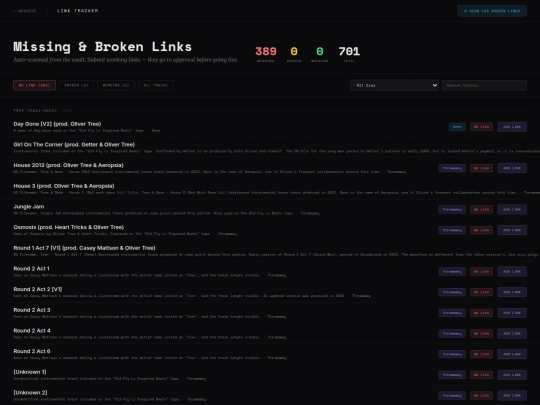This screenshot has height=405, width=540.
Task: Click the Demo tag on Day Gone row
Action: pyautogui.click(x=457, y=127)
